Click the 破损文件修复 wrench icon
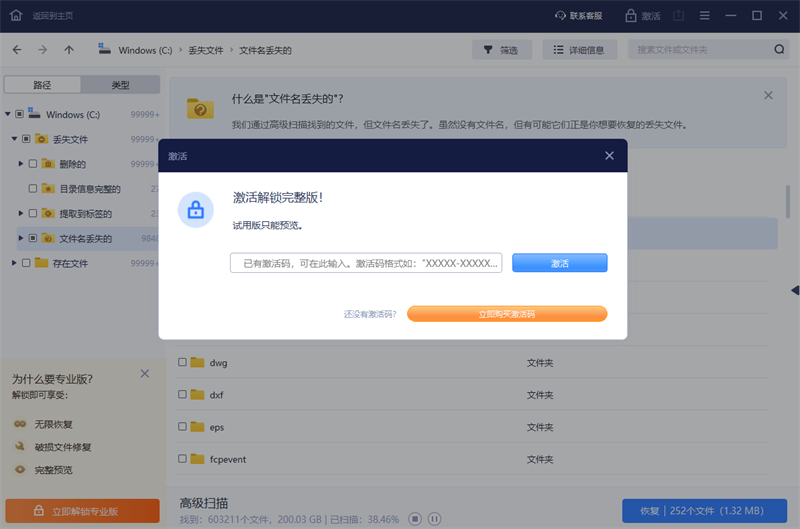The image size is (800, 529). (x=20, y=446)
